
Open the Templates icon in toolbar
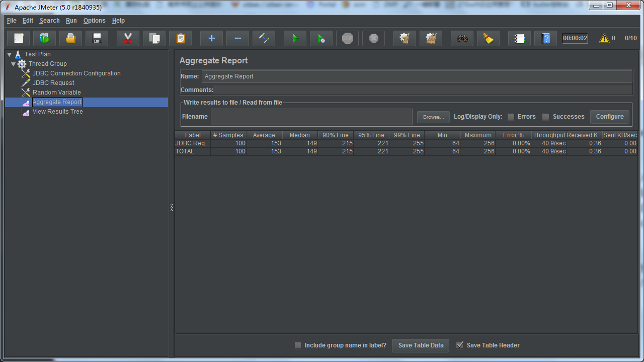(45, 38)
